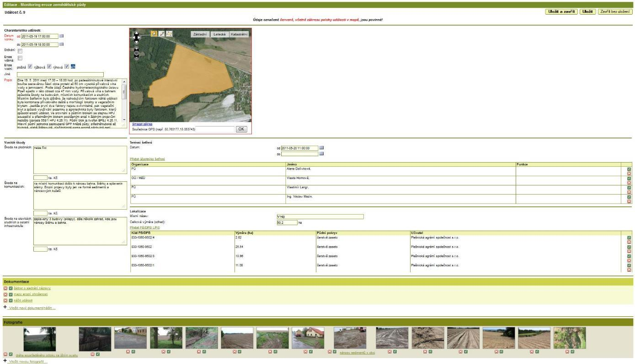The height and width of the screenshot is (364, 635).
Task: Open calendar for field survey start date
Action: click(321, 148)
